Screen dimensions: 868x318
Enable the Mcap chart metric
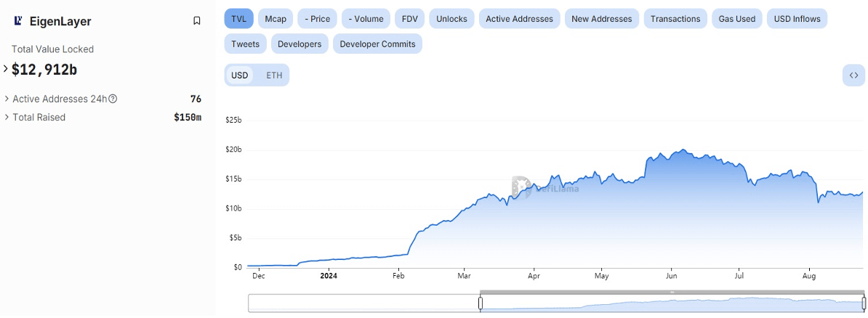point(276,19)
